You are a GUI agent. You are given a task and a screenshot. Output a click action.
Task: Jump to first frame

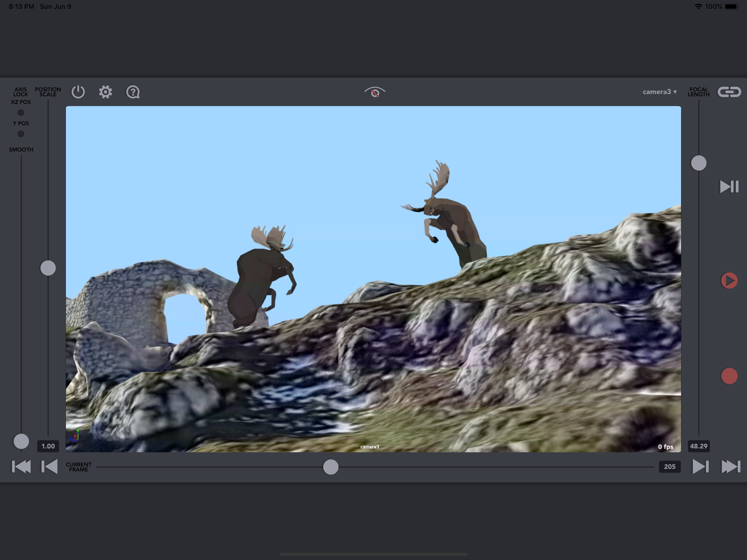21,466
